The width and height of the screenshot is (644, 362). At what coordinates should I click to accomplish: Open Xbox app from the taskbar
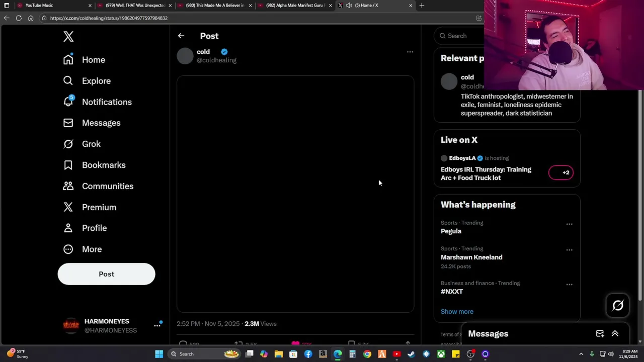coord(441,354)
